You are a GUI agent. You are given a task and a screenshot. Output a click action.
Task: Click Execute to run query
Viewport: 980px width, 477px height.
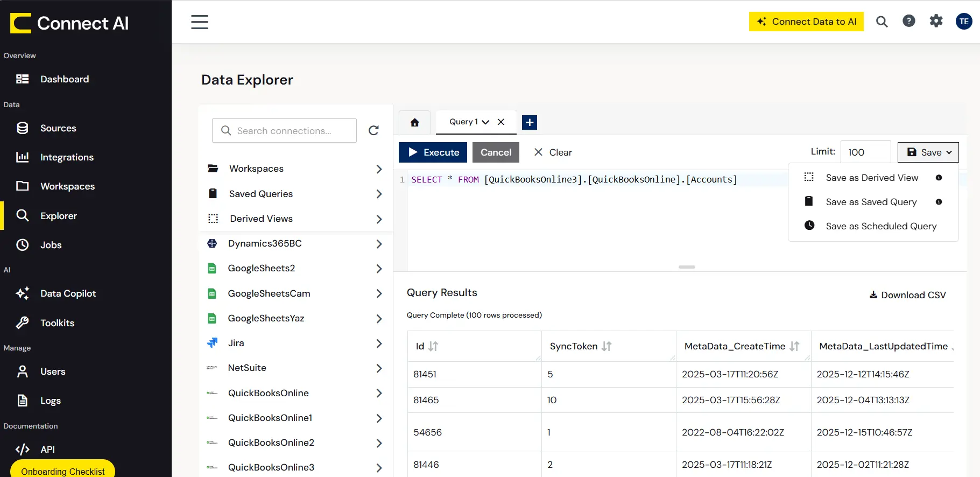point(433,152)
